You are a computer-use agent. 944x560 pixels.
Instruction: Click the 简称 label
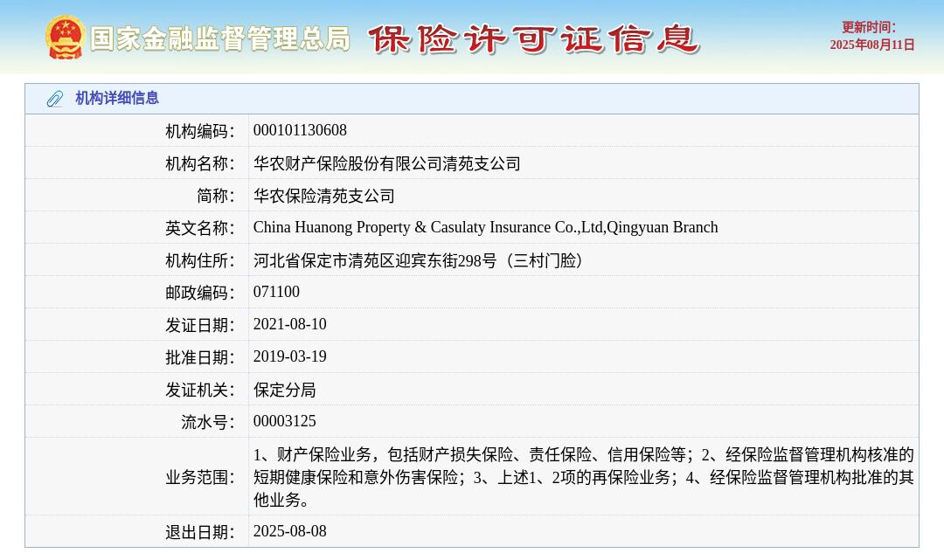216,196
